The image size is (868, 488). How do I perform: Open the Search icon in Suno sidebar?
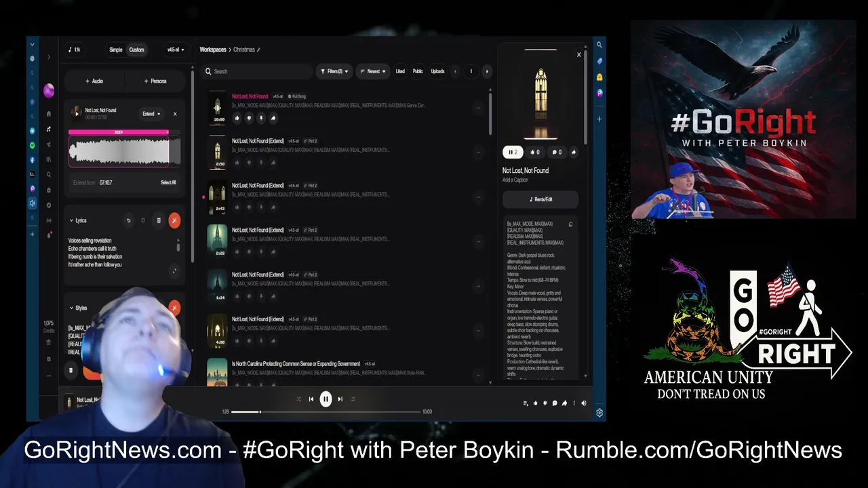coord(49,174)
